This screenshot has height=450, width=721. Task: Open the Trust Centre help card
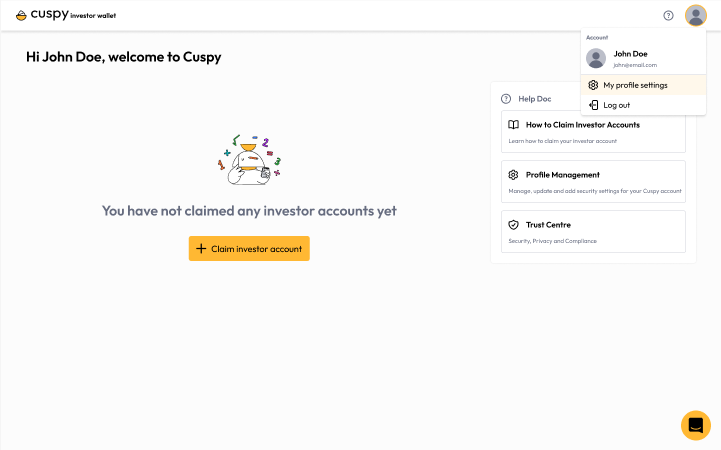[593, 232]
